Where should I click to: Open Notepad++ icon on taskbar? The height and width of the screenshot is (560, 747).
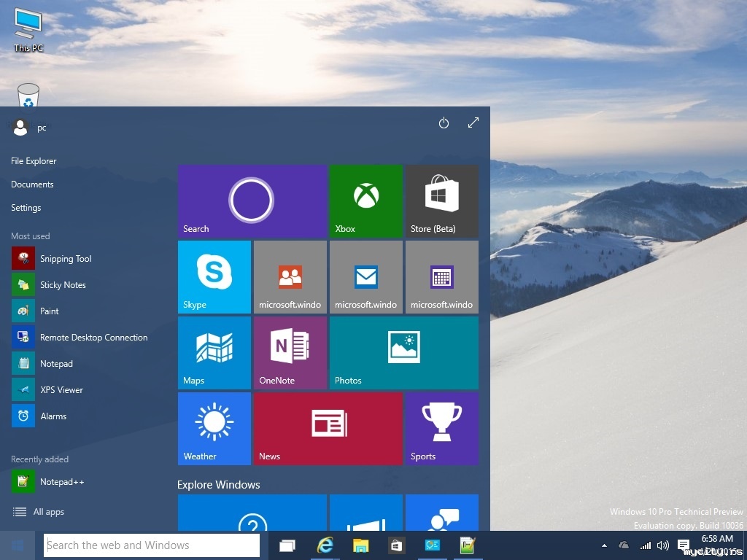coord(468,545)
